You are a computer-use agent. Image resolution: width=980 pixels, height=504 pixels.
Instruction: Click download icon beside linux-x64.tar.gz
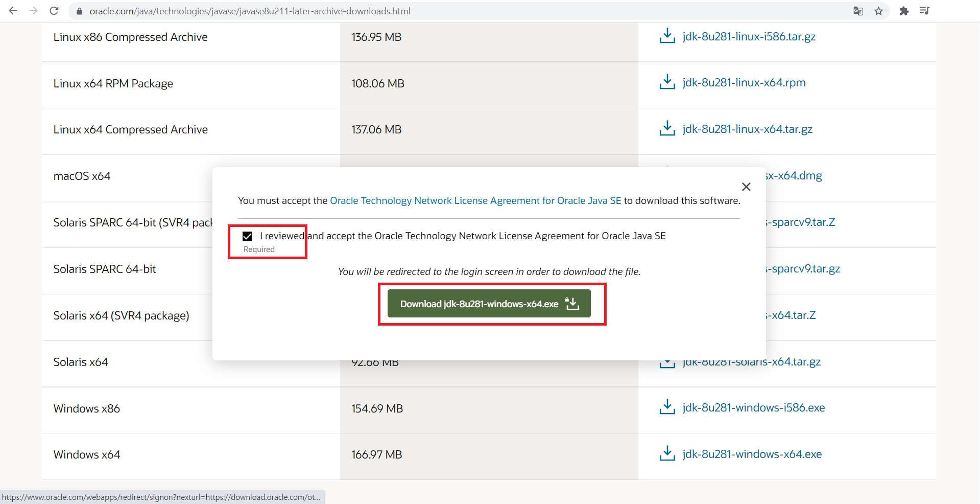(667, 128)
